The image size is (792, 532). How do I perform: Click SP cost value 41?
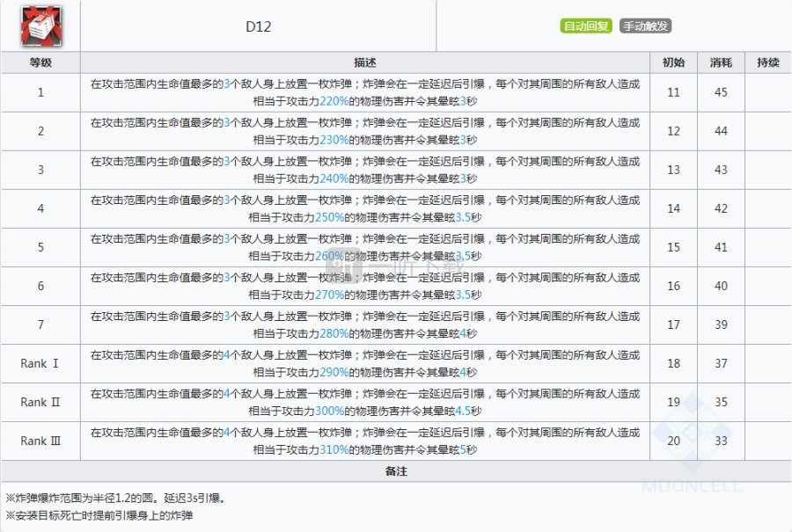pos(721,247)
